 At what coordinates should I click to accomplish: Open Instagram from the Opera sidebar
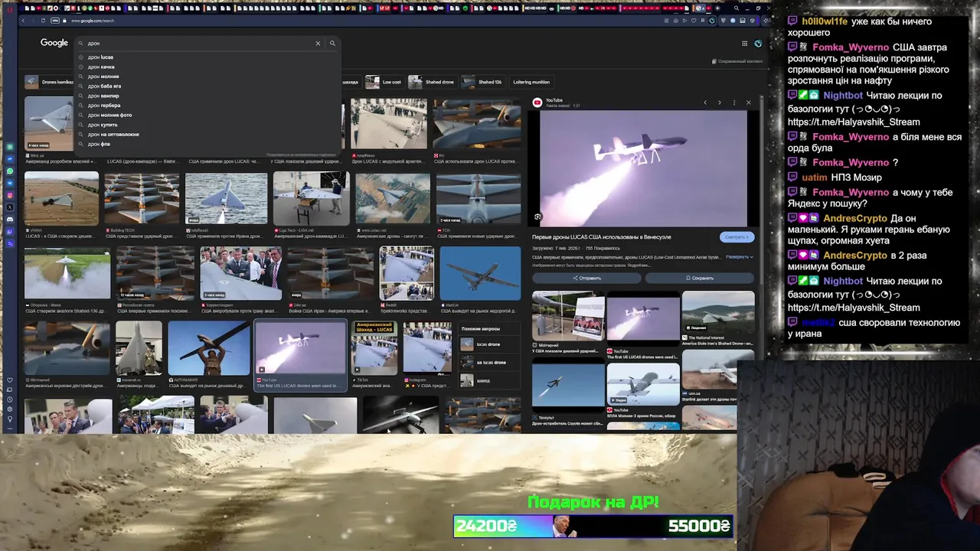pyautogui.click(x=10, y=195)
